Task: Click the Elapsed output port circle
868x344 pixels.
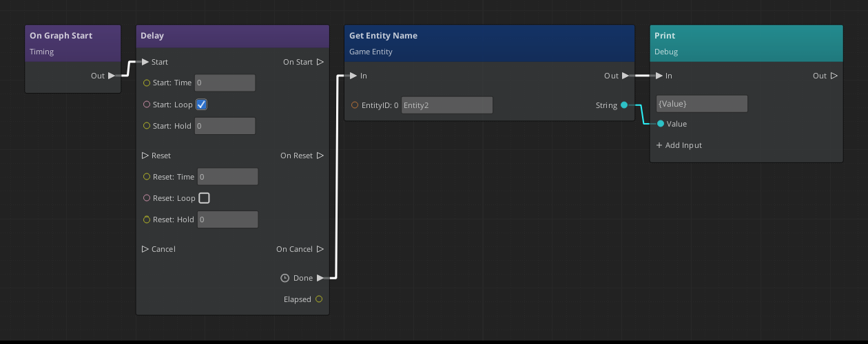Action: (x=319, y=299)
